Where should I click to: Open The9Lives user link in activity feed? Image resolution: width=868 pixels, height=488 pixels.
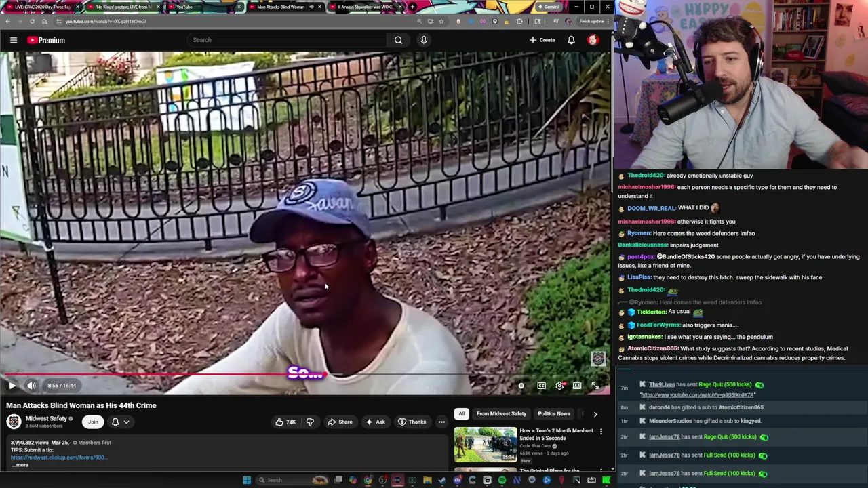(x=662, y=384)
